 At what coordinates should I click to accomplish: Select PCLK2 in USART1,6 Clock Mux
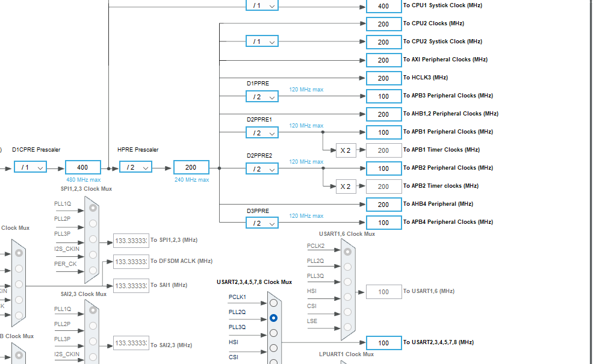(x=347, y=251)
